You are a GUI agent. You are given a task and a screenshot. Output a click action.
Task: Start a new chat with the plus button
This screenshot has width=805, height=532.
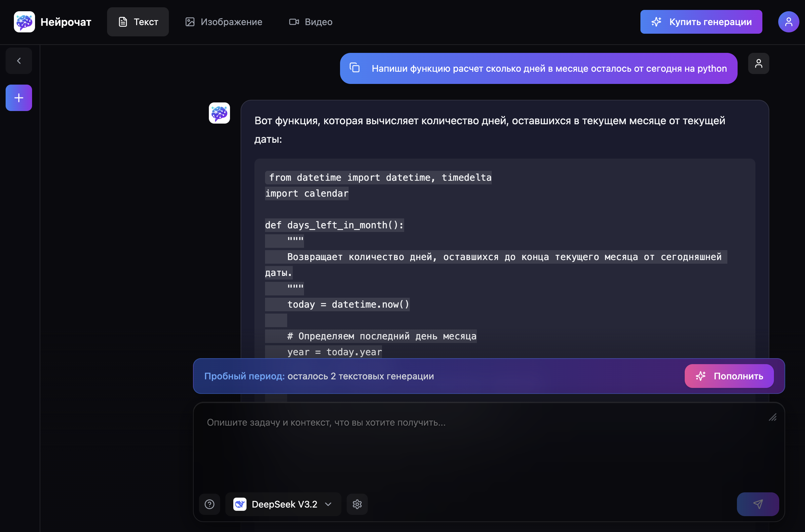19,98
